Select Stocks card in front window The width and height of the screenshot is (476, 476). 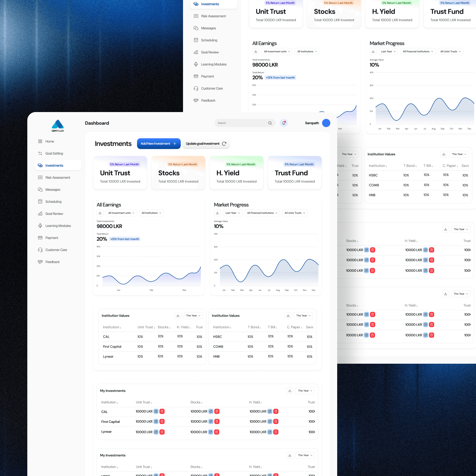click(178, 173)
